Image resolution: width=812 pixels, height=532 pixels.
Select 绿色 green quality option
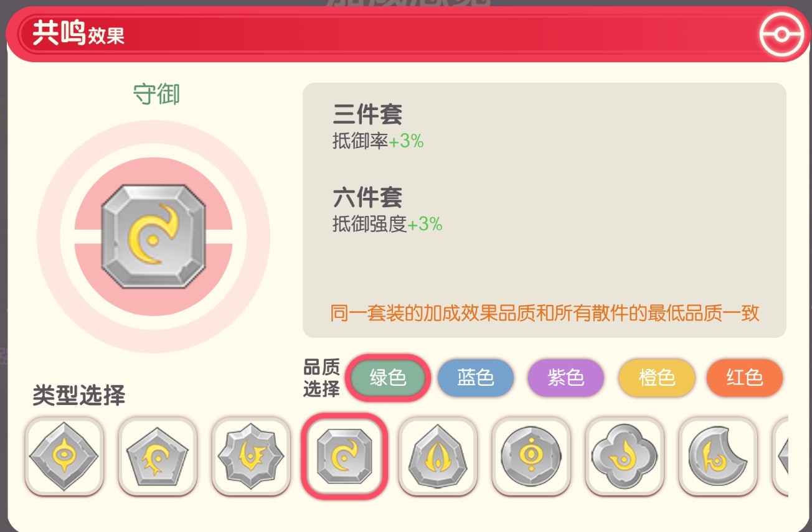click(388, 378)
